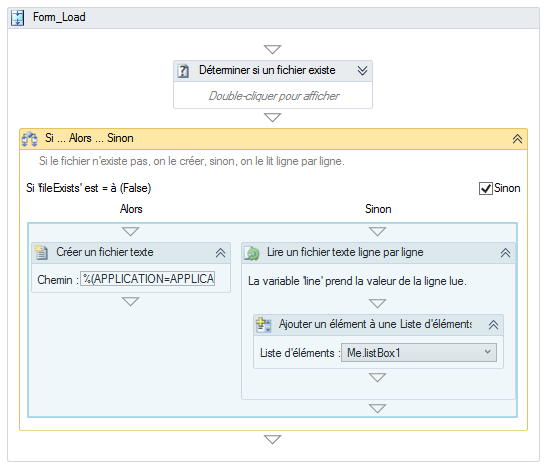
Task: Click the drop arrow directly below Ajouter un élément
Action: coord(377,377)
